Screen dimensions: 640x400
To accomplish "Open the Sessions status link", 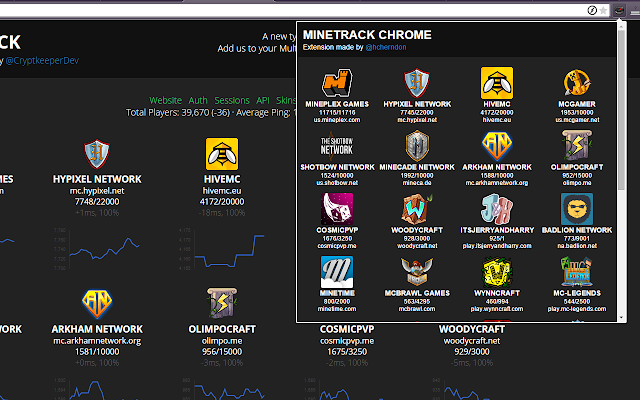I will pyautogui.click(x=232, y=100).
